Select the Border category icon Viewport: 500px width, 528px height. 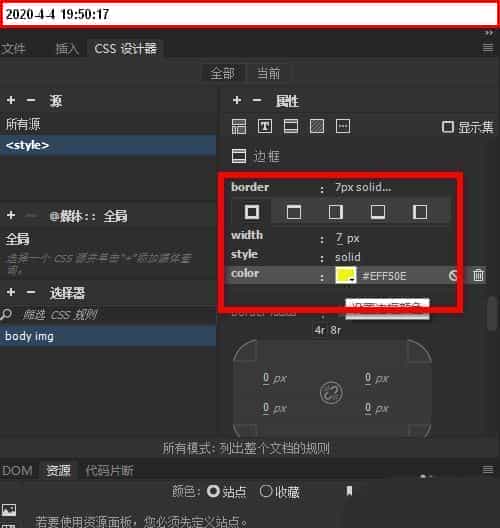(291, 127)
